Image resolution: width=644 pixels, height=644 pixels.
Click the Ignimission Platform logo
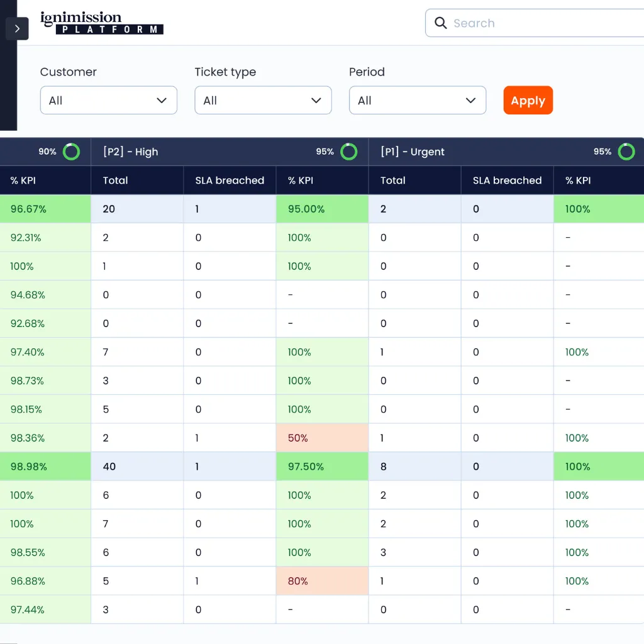point(101,23)
